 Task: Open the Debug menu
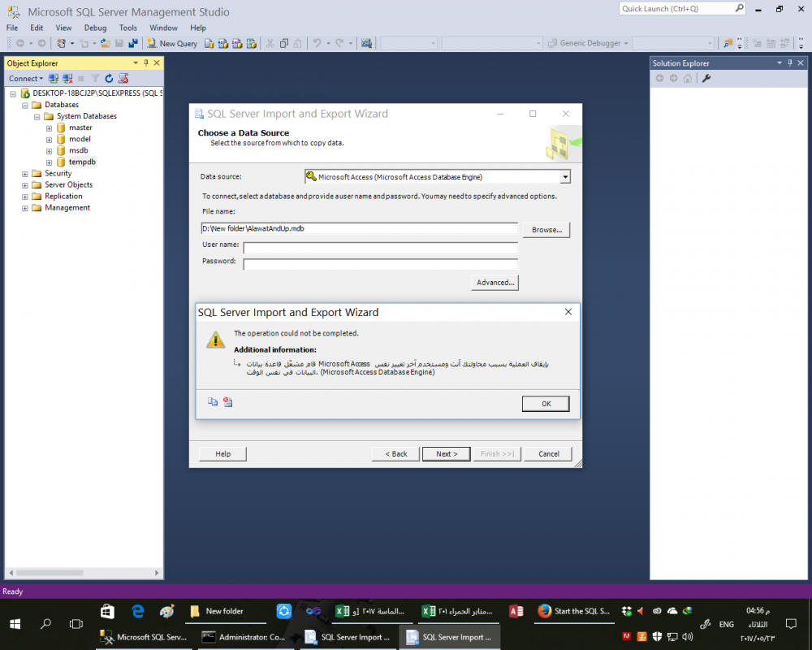[95, 28]
